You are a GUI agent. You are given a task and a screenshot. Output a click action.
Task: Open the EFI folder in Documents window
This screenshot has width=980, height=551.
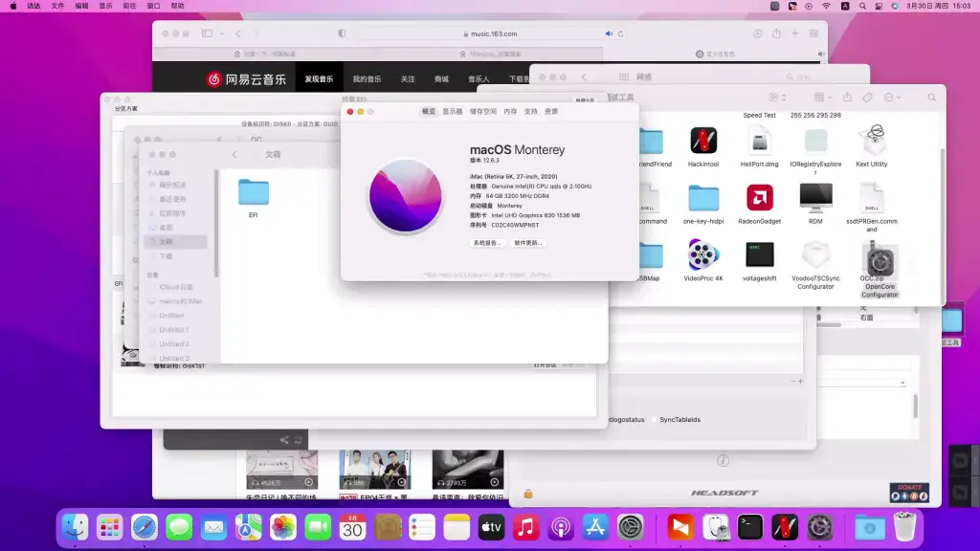point(253,192)
